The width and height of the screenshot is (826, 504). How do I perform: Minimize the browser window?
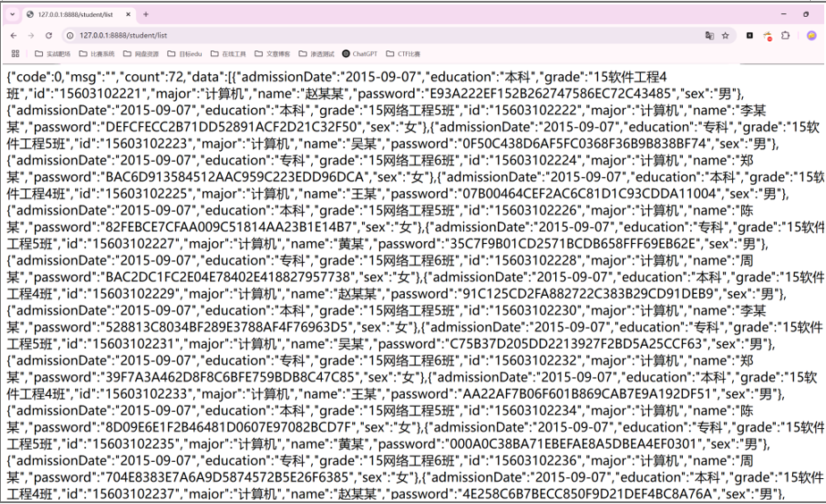coord(783,14)
